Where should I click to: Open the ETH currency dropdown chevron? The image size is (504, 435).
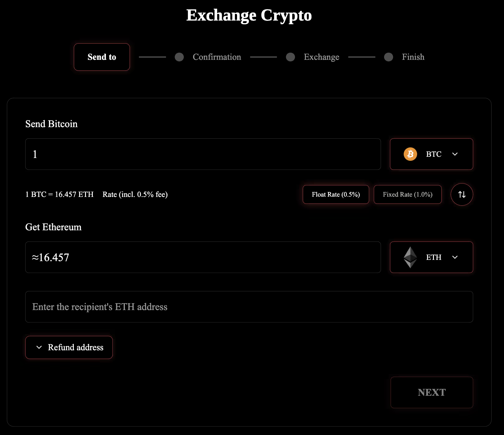[455, 257]
